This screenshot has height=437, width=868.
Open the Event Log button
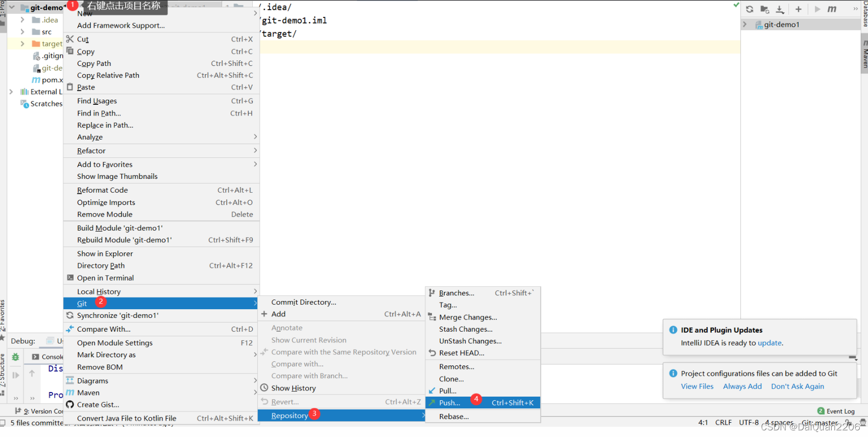tap(836, 411)
